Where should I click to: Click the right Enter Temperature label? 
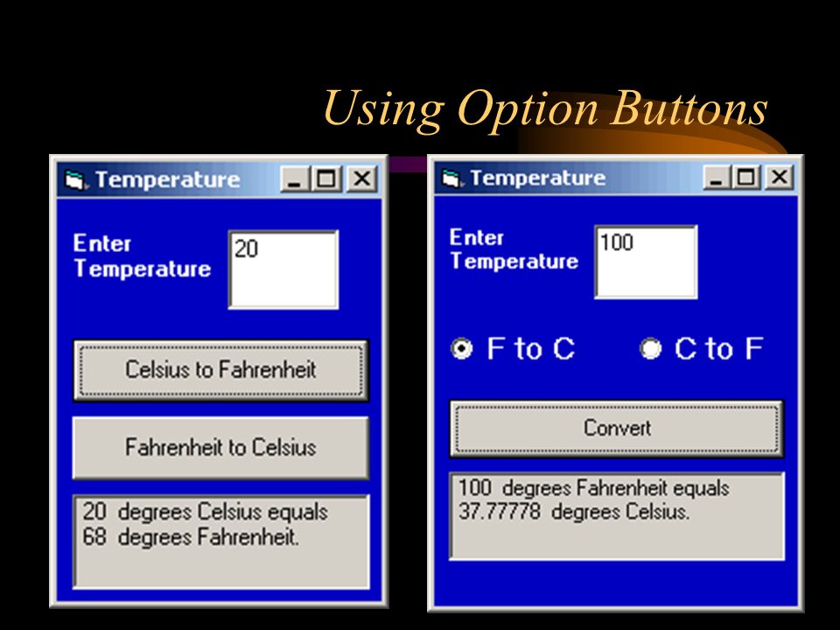514,249
